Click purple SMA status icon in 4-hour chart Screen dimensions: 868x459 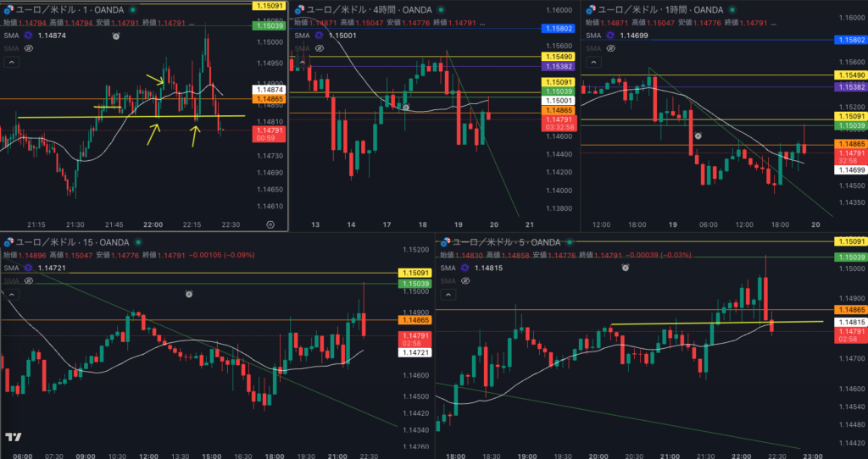pos(319,36)
